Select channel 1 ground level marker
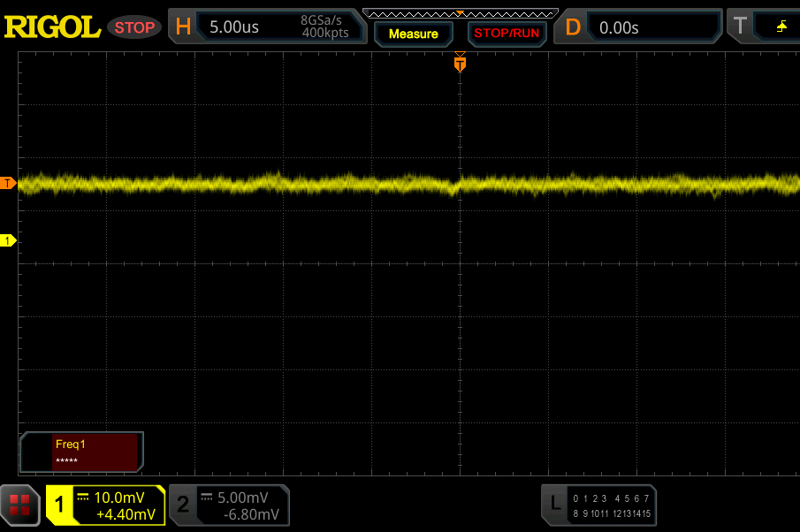Viewport: 800px width, 532px height. [8, 240]
